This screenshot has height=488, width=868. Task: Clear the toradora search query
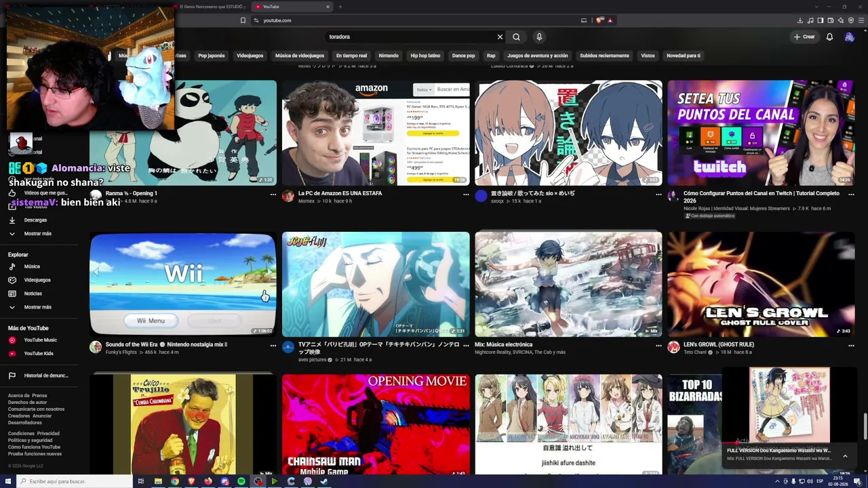pos(500,37)
